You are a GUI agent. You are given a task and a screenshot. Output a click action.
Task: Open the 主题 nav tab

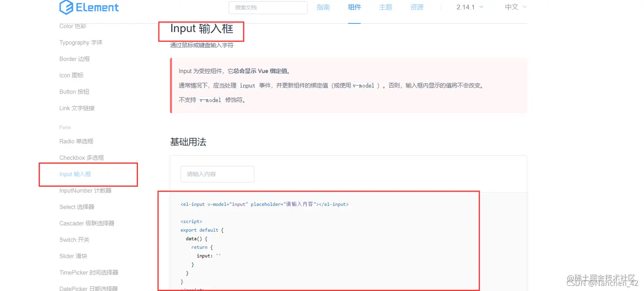click(385, 7)
